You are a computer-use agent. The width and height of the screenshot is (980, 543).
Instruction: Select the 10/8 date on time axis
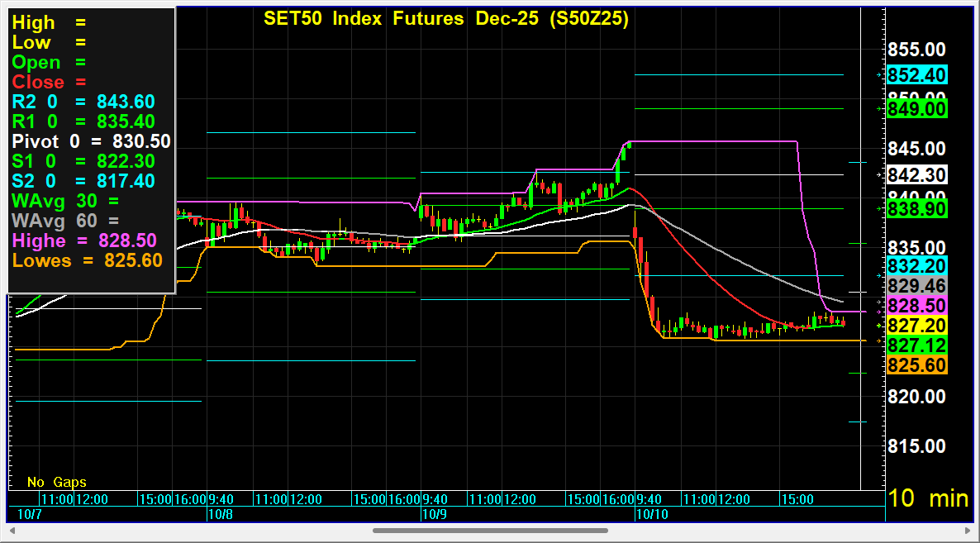point(220,514)
